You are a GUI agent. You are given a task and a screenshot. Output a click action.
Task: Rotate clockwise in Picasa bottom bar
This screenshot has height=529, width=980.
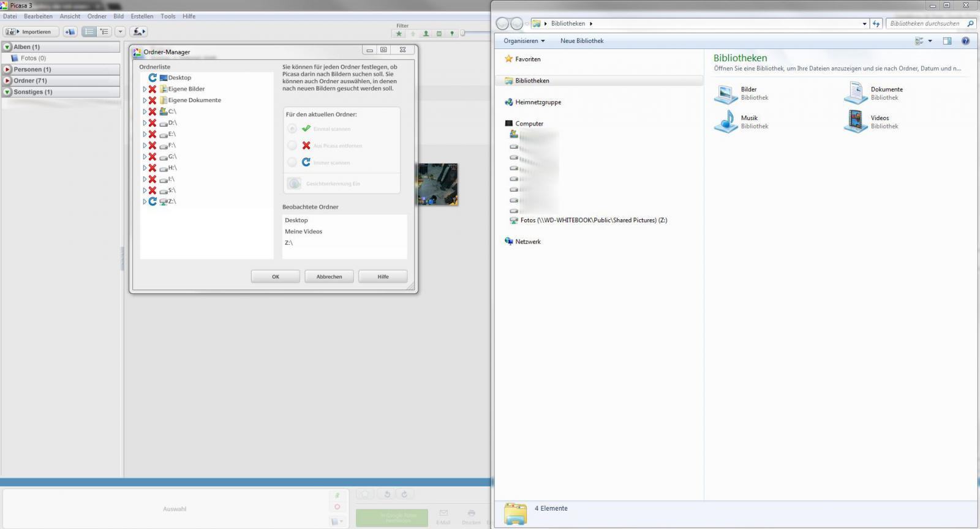[404, 494]
